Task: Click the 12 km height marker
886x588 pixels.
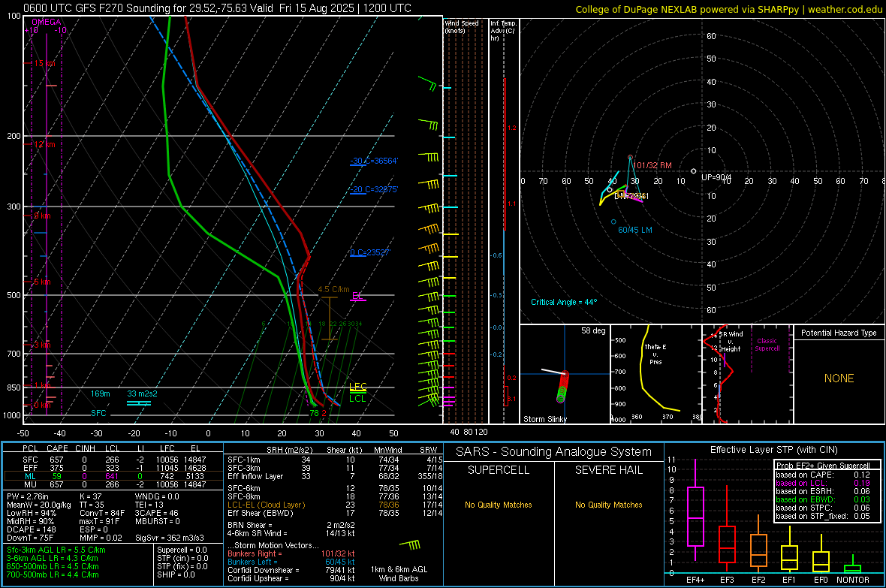Action: (44, 144)
